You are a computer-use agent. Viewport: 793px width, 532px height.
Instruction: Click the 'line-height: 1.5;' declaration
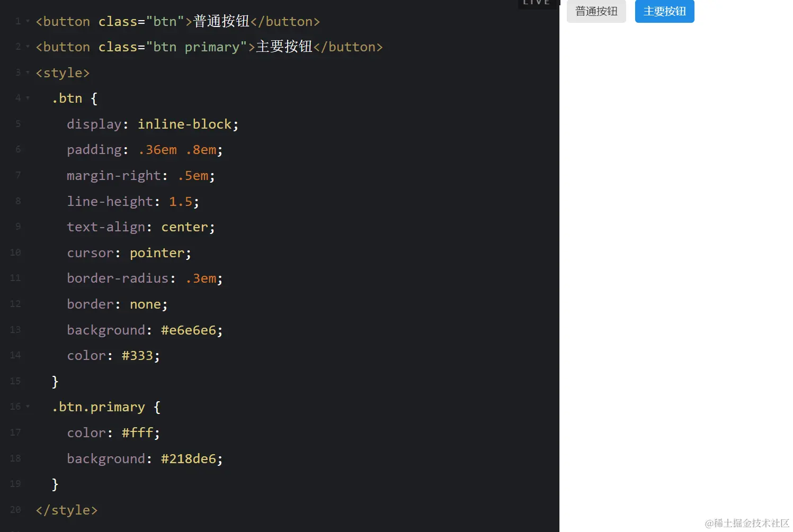(x=133, y=201)
